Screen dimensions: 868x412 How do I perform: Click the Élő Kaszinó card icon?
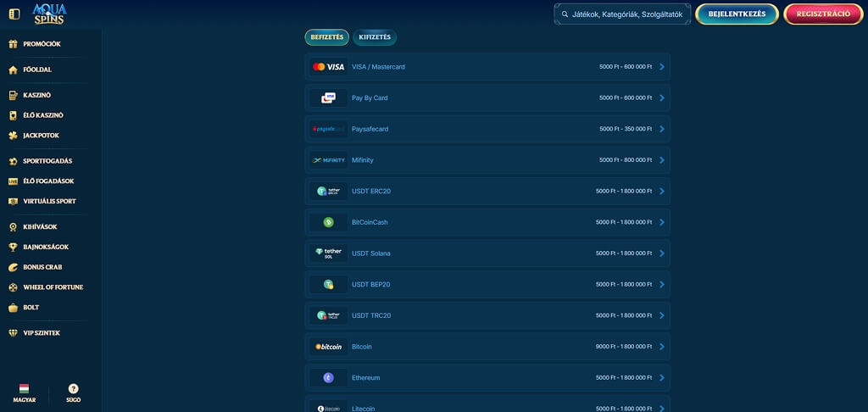tap(14, 115)
